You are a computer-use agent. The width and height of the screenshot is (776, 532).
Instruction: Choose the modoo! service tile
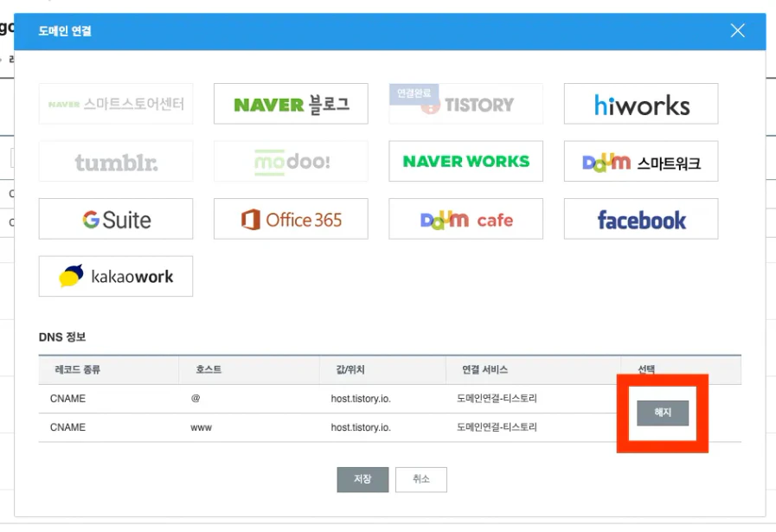point(291,162)
